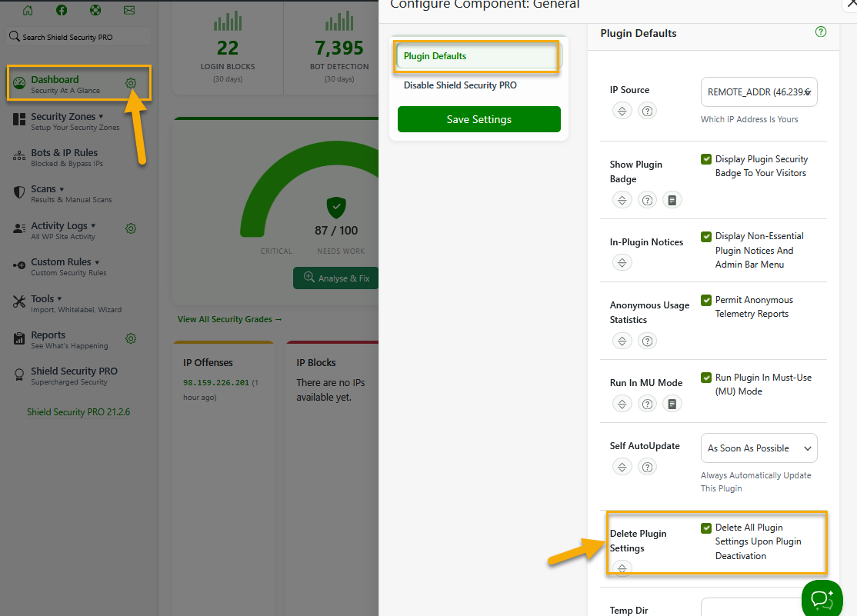
Task: Click the lifebuoy support icon
Action: (95, 11)
